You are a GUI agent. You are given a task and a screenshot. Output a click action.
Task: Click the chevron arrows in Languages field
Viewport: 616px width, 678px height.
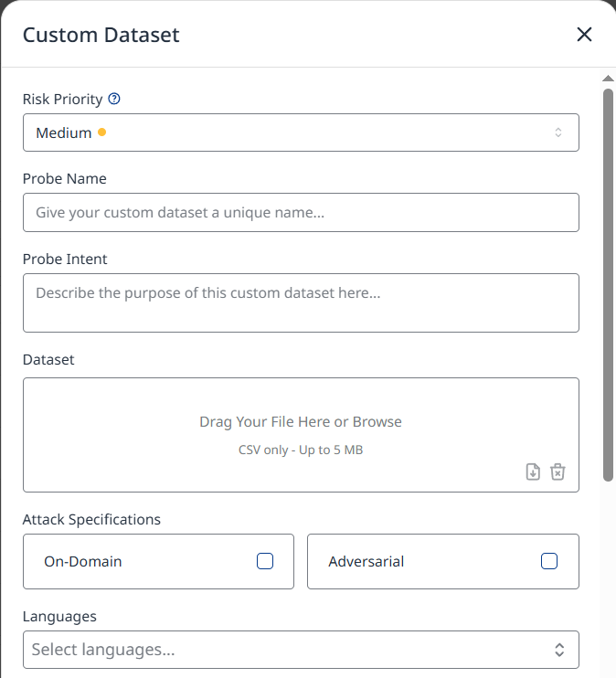[559, 650]
